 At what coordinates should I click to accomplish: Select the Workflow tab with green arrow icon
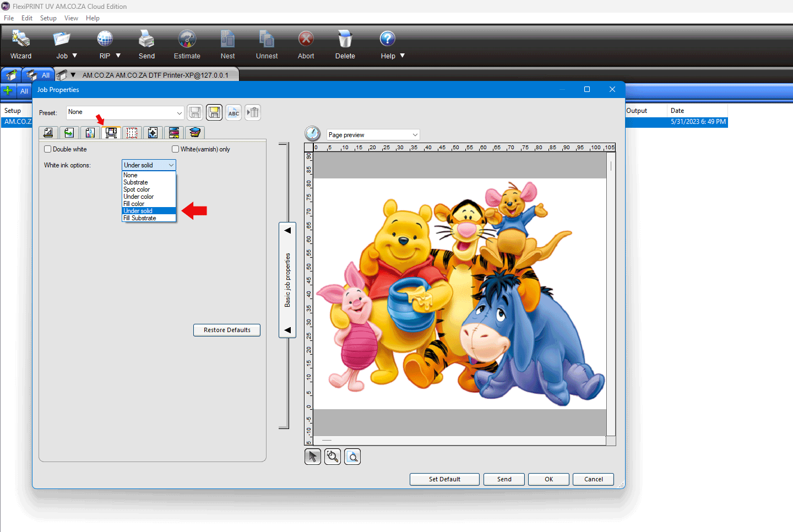(69, 132)
